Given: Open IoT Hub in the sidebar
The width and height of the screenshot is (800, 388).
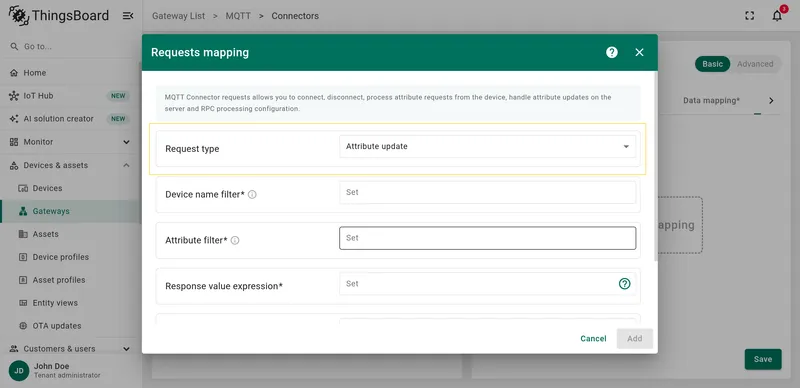Looking at the screenshot, I should (x=70, y=96).
